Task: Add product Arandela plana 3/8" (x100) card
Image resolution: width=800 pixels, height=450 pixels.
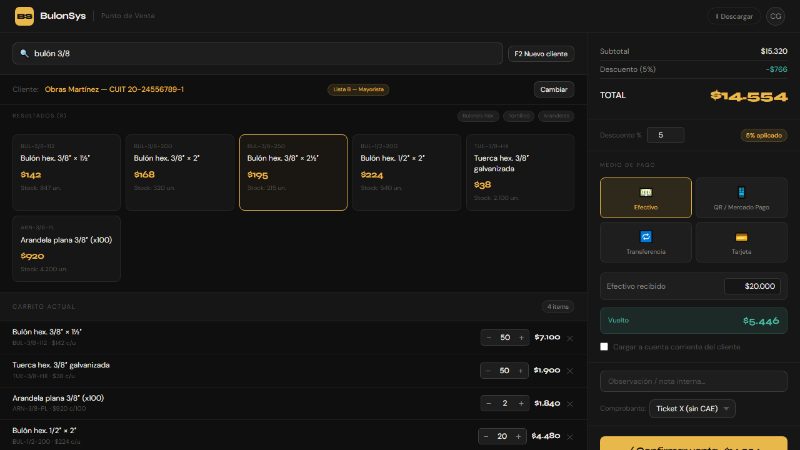Action: (x=66, y=248)
